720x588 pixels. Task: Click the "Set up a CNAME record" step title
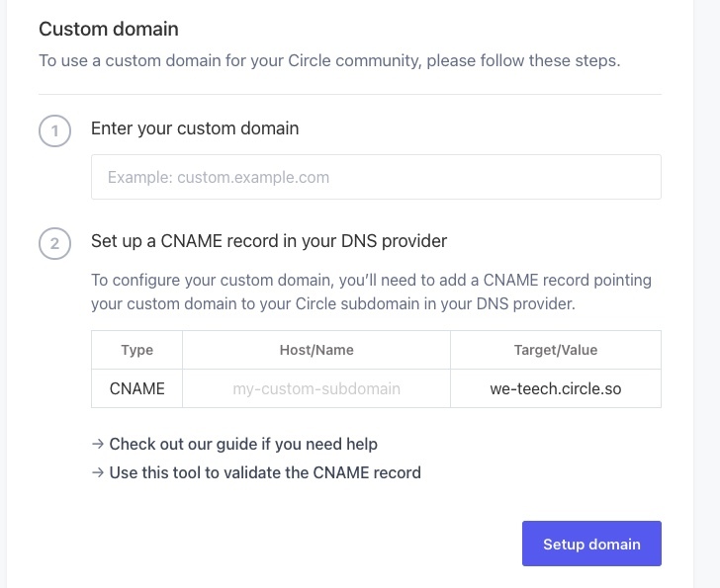click(269, 241)
